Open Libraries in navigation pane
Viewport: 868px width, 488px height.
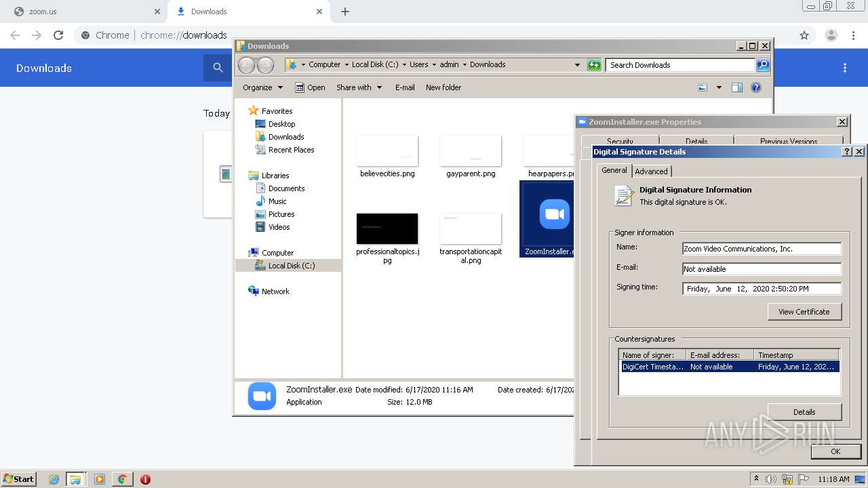click(275, 176)
